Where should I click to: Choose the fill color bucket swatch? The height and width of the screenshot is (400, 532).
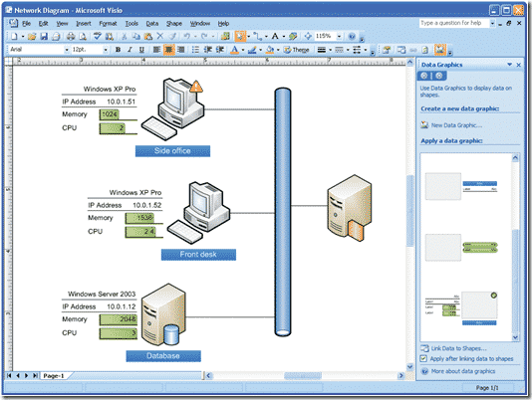tap(270, 50)
